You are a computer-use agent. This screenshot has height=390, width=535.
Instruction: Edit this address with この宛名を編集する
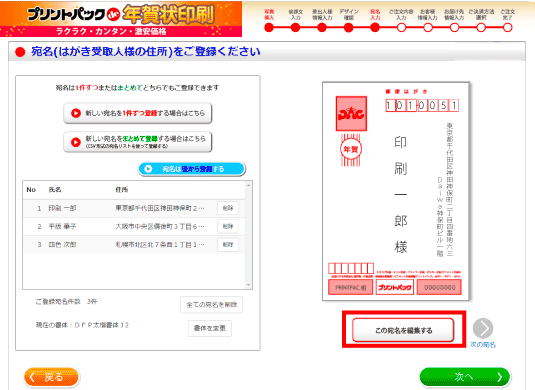[x=403, y=330]
